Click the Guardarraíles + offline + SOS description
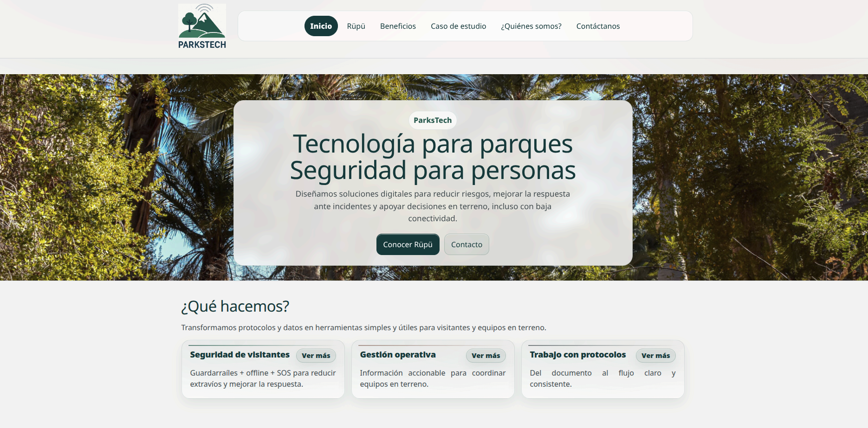Image resolution: width=868 pixels, height=428 pixels. coord(263,378)
